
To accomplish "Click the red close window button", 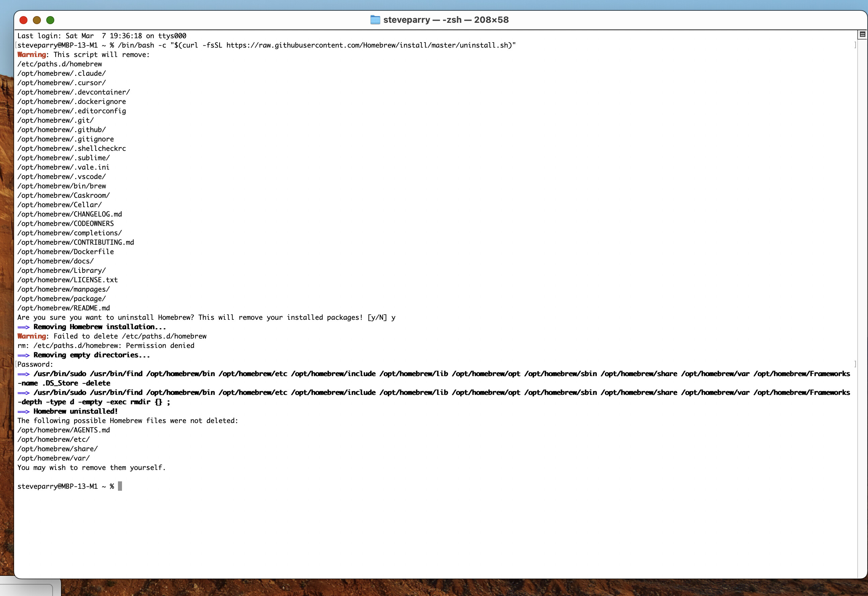I will coord(23,20).
